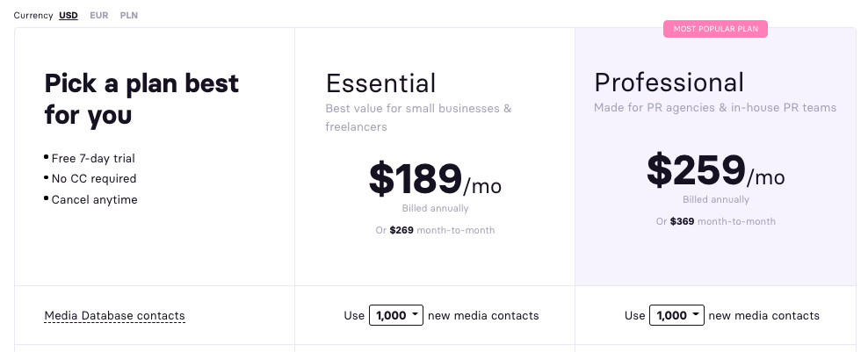Click the 'No CC required' bullet

tap(94, 178)
